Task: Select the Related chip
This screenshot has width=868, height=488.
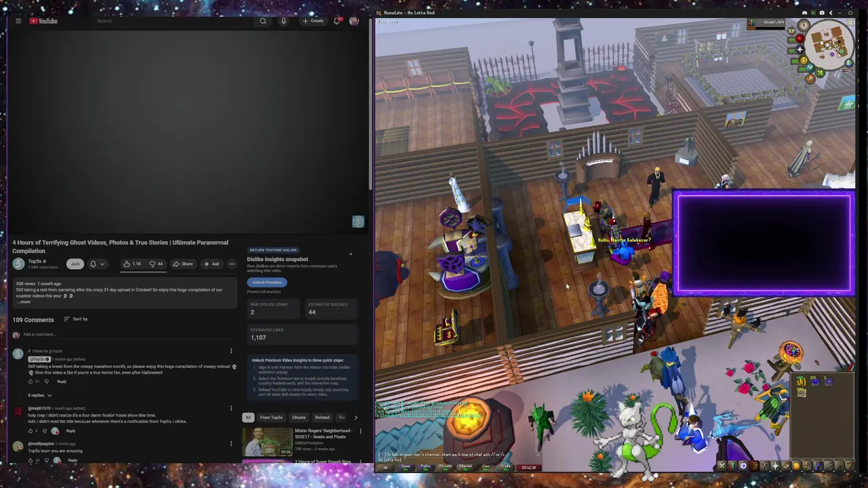Action: (322, 418)
